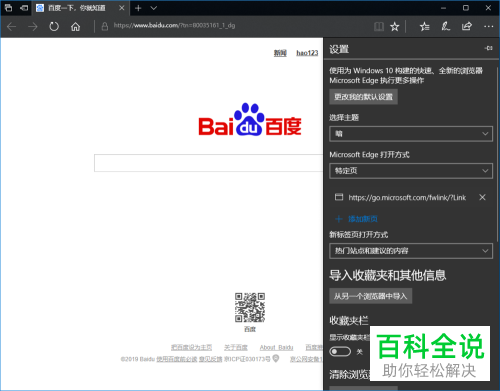Click 更改我的默认设置 button
Image resolution: width=500 pixels, height=391 pixels.
coord(363,97)
